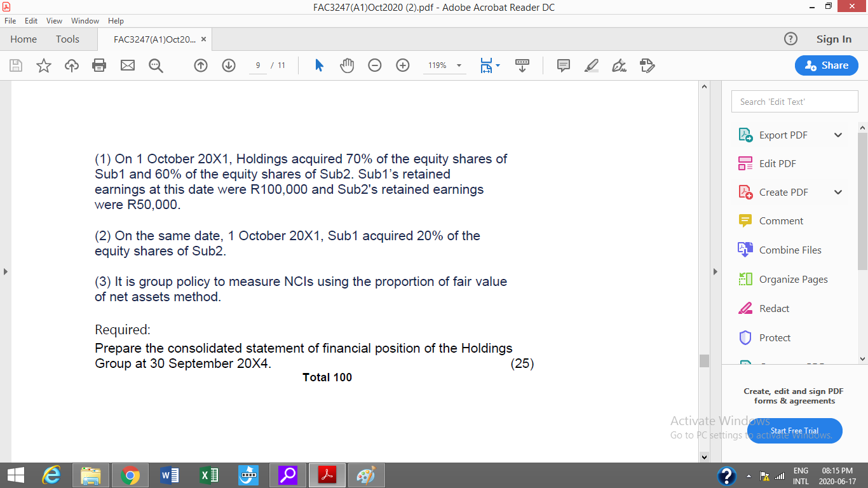The height and width of the screenshot is (488, 868).
Task: Open the Email document icon
Action: [x=127, y=65]
